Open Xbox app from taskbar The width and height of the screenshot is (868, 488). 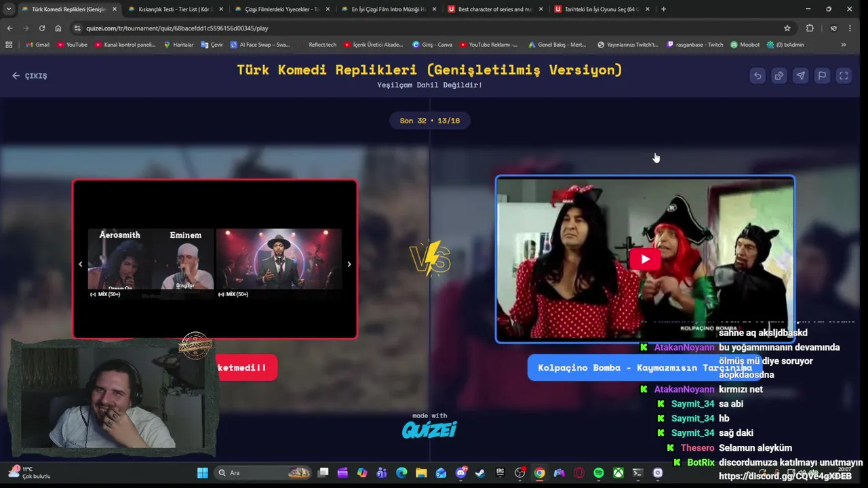coord(618,473)
